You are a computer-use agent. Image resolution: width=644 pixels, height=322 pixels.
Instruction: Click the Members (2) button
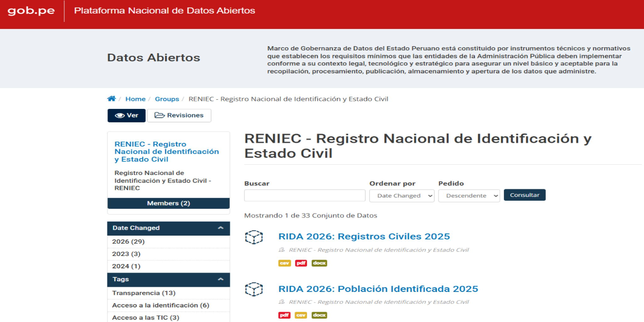(x=169, y=203)
